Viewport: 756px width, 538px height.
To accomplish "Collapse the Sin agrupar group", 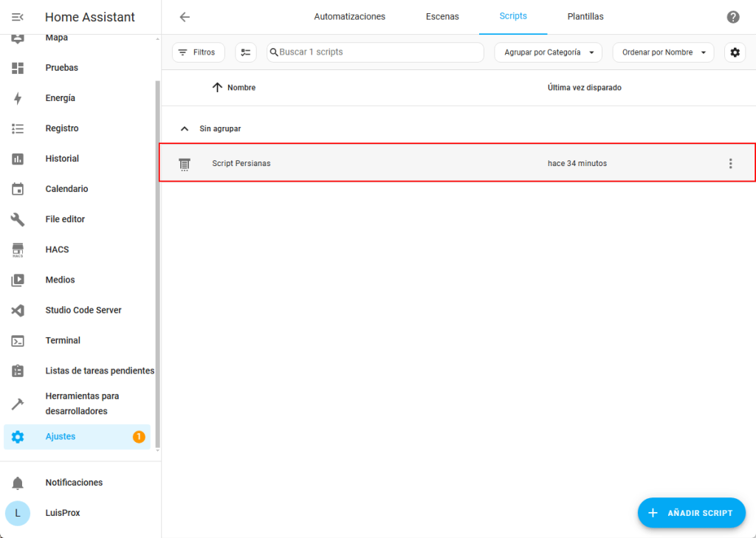I will 185,128.
